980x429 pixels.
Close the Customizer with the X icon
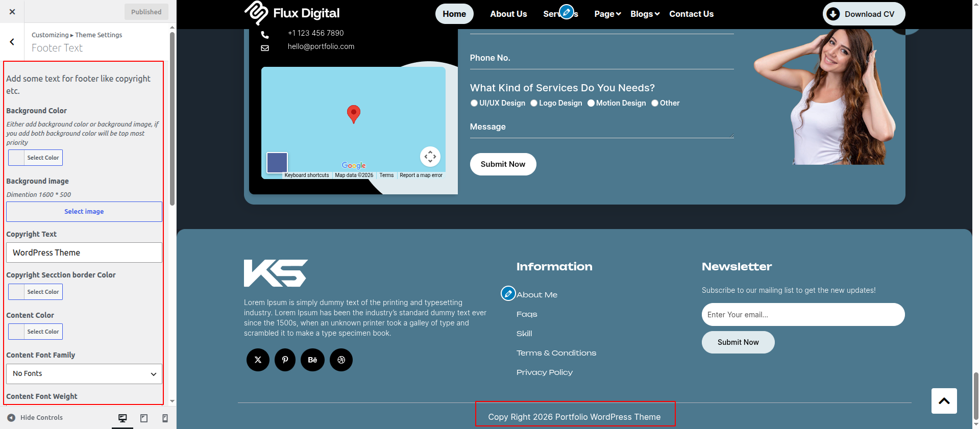pos(12,12)
